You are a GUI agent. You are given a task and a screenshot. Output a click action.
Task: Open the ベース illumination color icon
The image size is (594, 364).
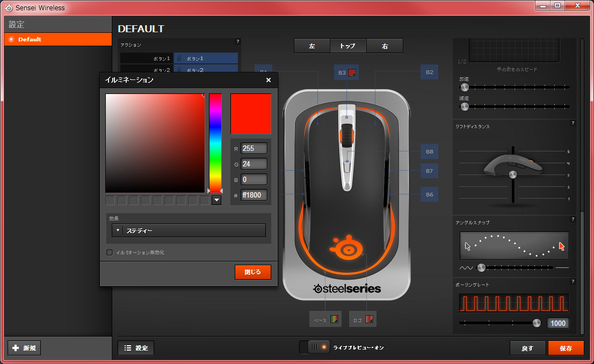click(x=334, y=319)
